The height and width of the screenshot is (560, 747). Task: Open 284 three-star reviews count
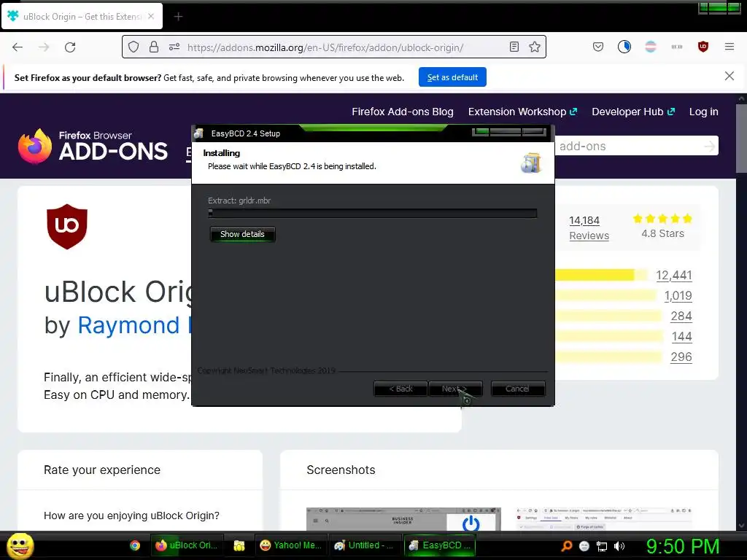681,316
